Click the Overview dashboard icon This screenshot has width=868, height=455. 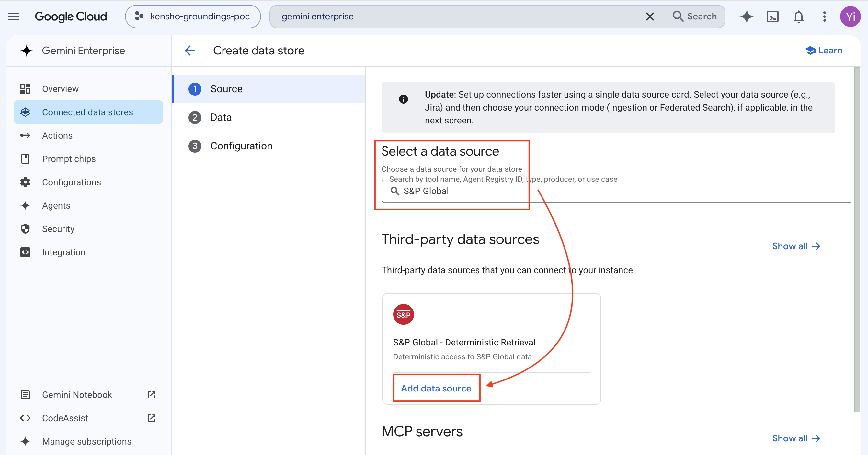[25, 89]
